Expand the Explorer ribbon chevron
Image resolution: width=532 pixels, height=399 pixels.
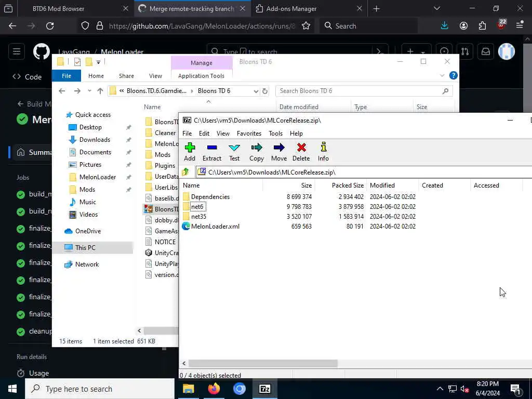(442, 75)
